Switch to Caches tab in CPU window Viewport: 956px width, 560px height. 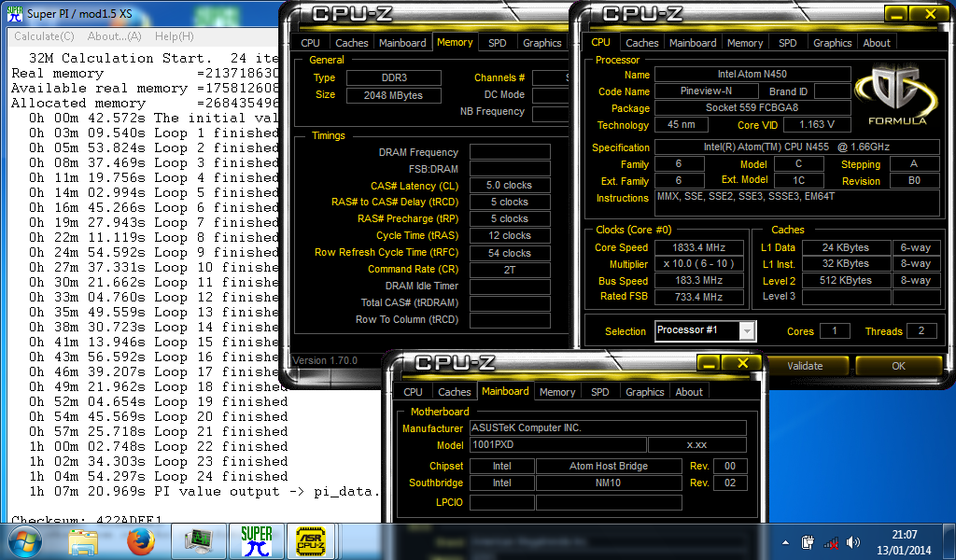click(642, 43)
